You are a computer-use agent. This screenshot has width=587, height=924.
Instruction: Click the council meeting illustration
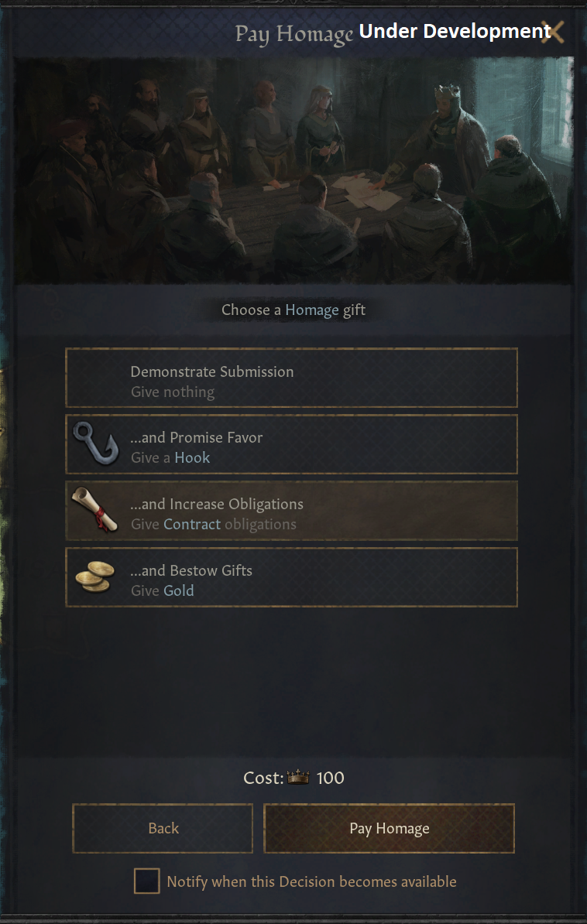(293, 170)
